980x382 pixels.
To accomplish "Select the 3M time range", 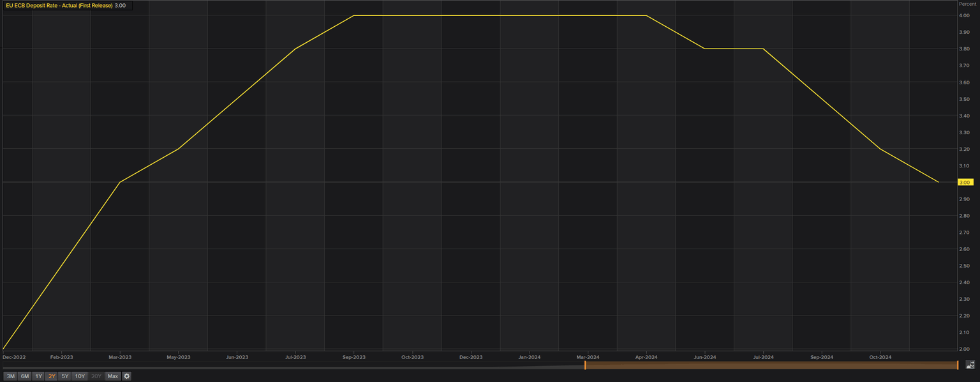I will point(11,376).
